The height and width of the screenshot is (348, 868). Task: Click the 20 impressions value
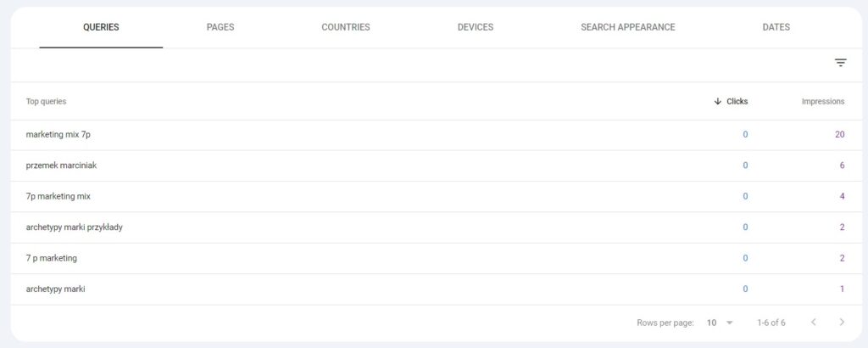tap(839, 134)
